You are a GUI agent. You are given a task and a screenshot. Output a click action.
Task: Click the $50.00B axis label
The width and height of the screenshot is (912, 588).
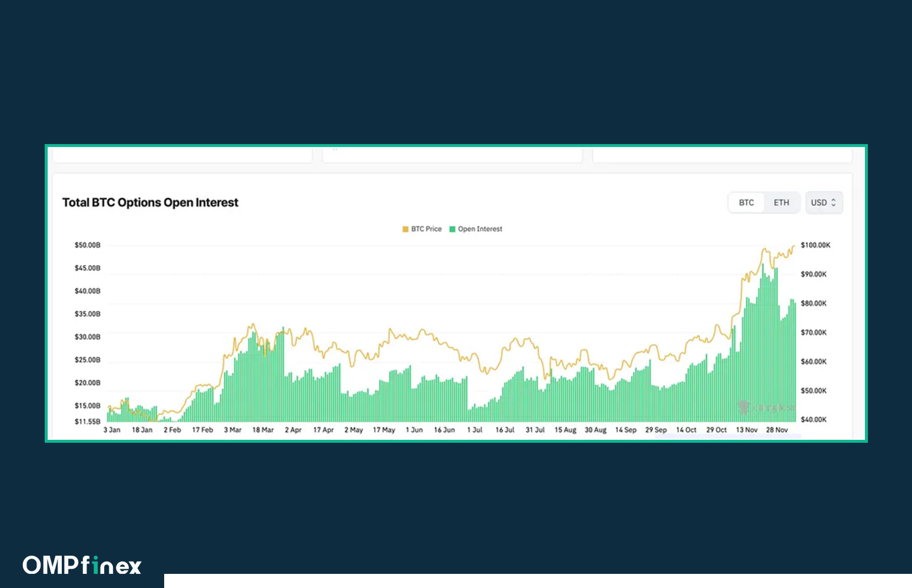pyautogui.click(x=88, y=245)
